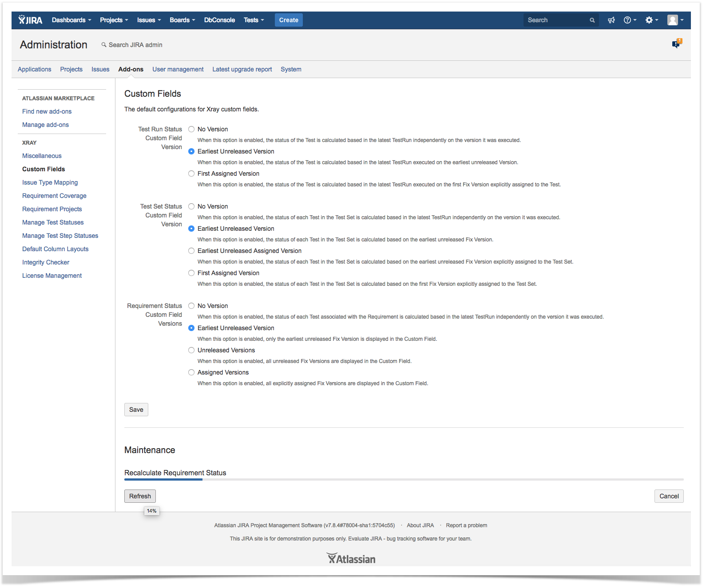Screen dimensions: 706x588
Task: Switch to the Projects admin tab
Action: coord(71,69)
